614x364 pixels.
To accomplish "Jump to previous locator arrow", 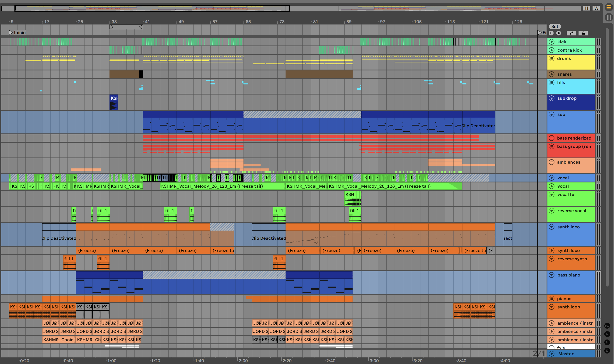I will pyautogui.click(x=551, y=33).
